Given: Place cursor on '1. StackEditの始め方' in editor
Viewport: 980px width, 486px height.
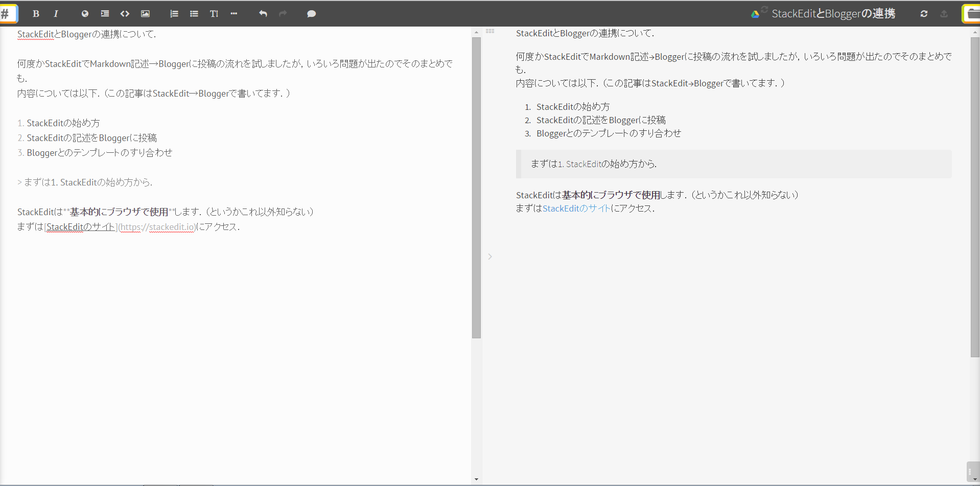Looking at the screenshot, I should [x=59, y=123].
